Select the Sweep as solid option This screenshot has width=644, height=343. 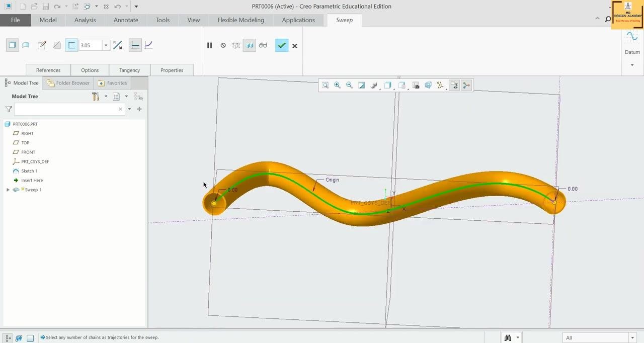click(13, 45)
